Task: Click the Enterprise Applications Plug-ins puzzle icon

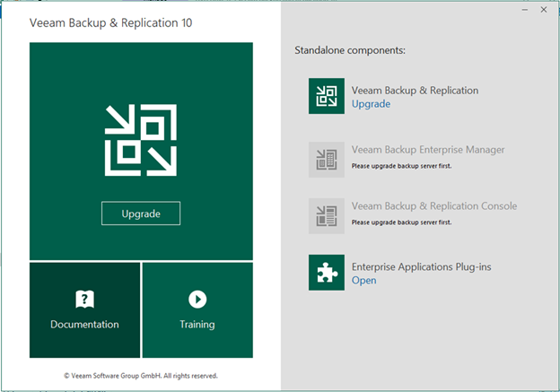Action: 327,273
